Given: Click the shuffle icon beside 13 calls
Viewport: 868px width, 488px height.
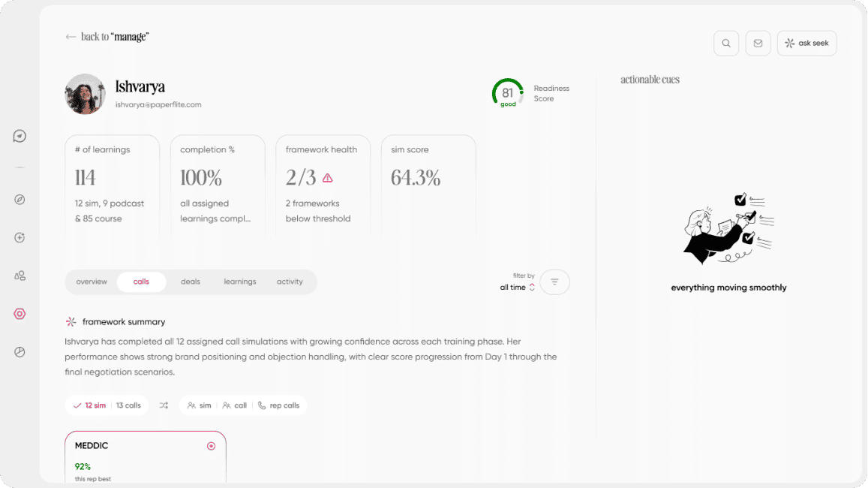Looking at the screenshot, I should [x=164, y=405].
